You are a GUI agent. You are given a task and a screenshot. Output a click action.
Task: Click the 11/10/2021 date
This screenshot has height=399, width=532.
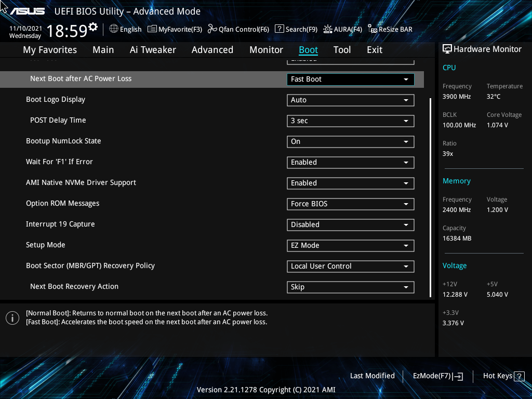(26, 29)
